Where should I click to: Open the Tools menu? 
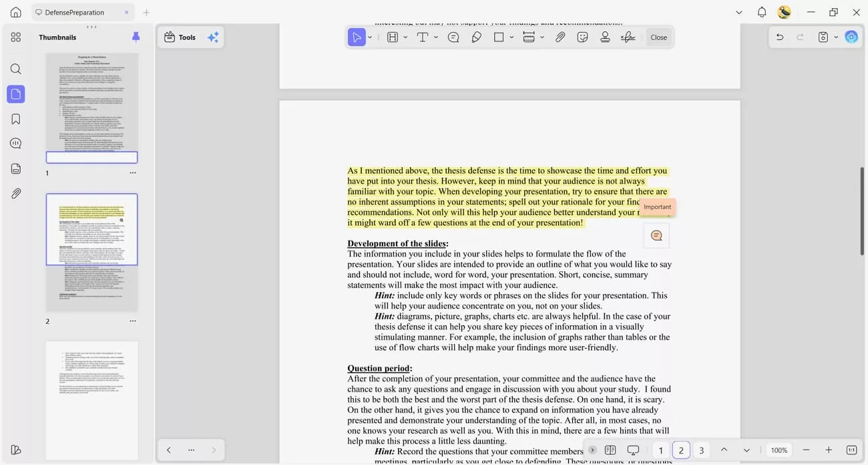pos(178,37)
